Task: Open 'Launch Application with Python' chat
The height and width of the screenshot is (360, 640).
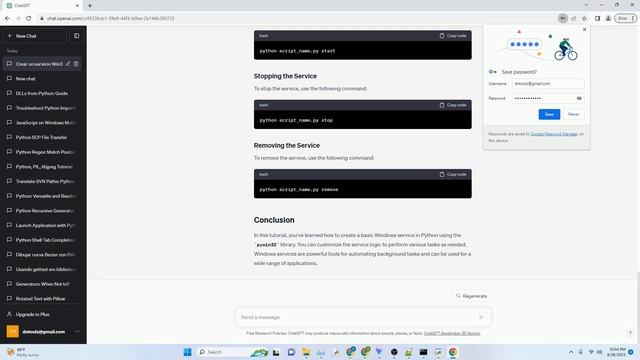Action: (x=42, y=225)
